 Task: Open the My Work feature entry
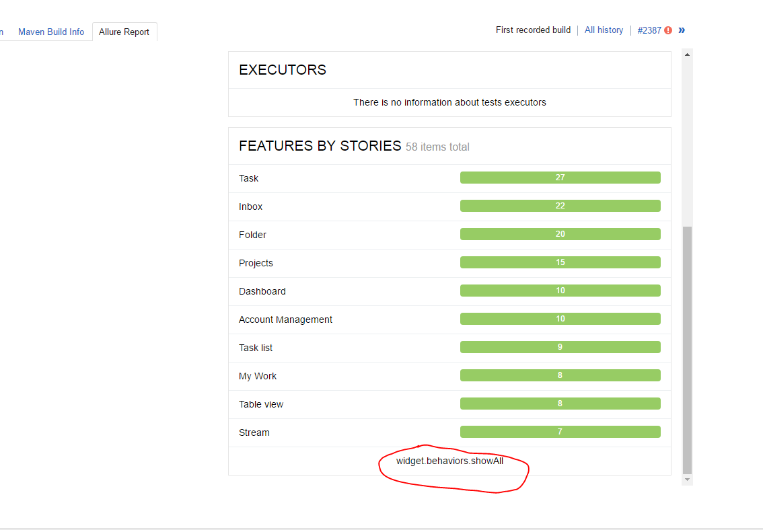click(x=258, y=375)
